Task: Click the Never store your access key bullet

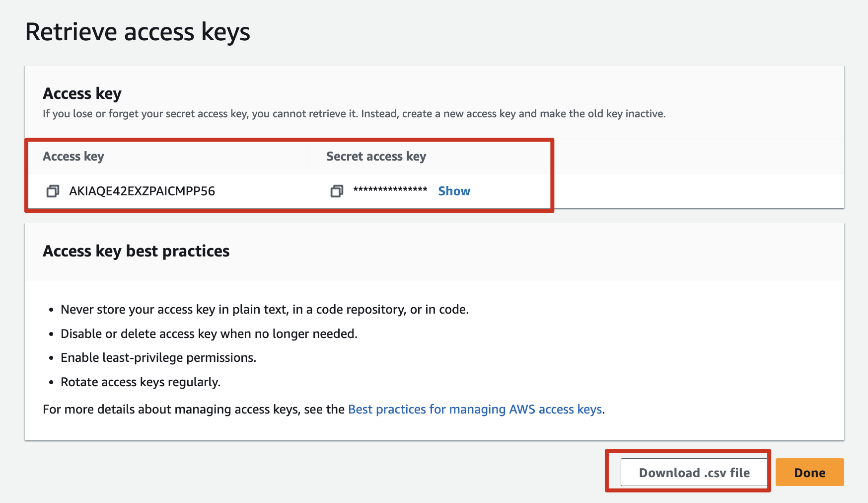Action: (x=265, y=309)
